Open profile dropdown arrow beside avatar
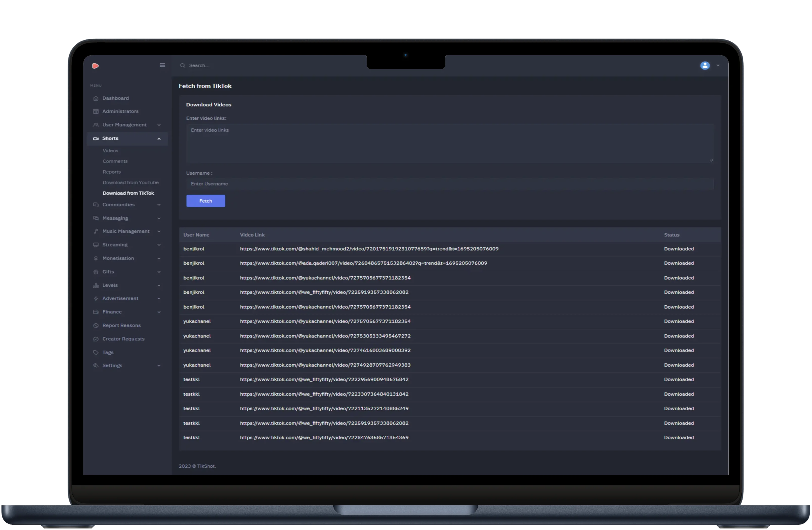This screenshot has height=530, width=812. pos(718,65)
